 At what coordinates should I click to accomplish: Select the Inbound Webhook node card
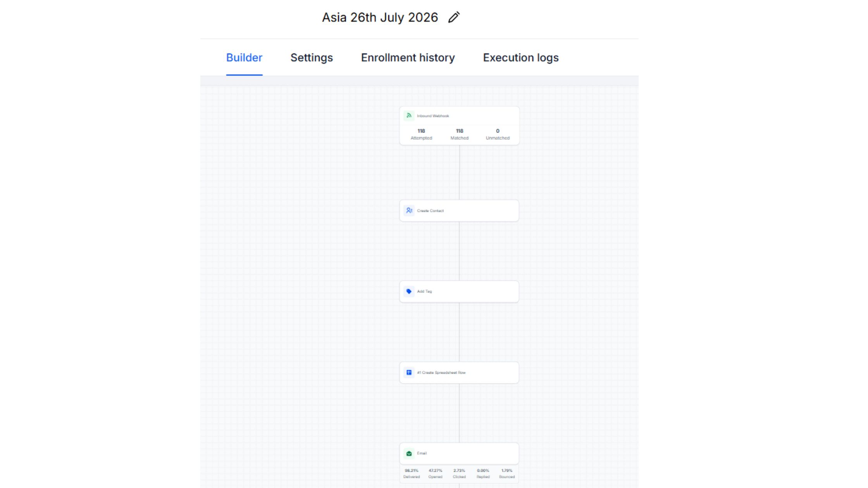pos(459,126)
